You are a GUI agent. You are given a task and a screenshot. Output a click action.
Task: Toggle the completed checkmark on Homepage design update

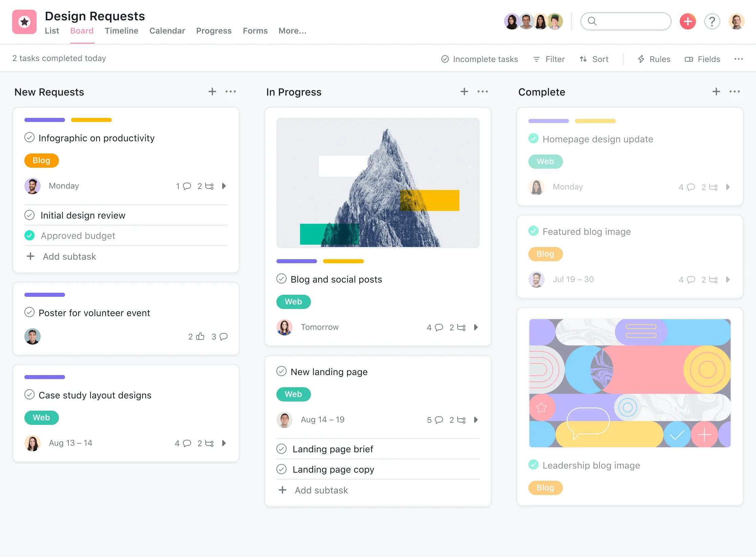coord(533,139)
